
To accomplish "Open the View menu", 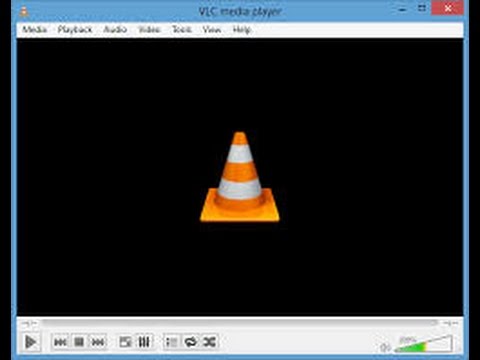I will [x=212, y=29].
